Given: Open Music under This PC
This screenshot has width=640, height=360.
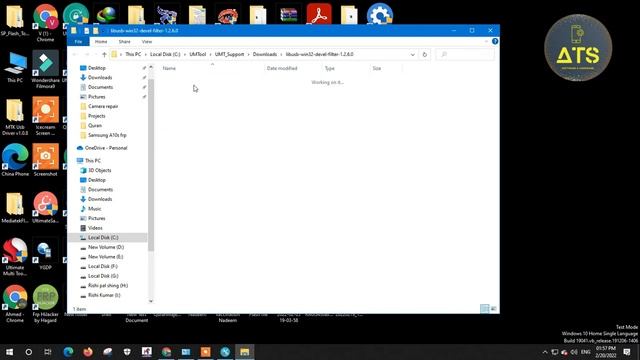Looking at the screenshot, I should (x=94, y=209).
